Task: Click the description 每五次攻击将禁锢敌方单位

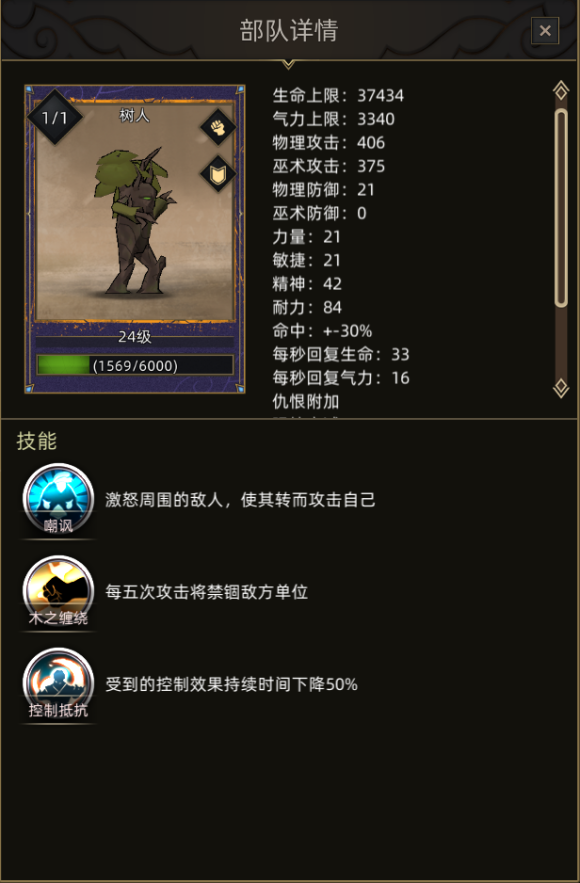Action: pos(207,592)
